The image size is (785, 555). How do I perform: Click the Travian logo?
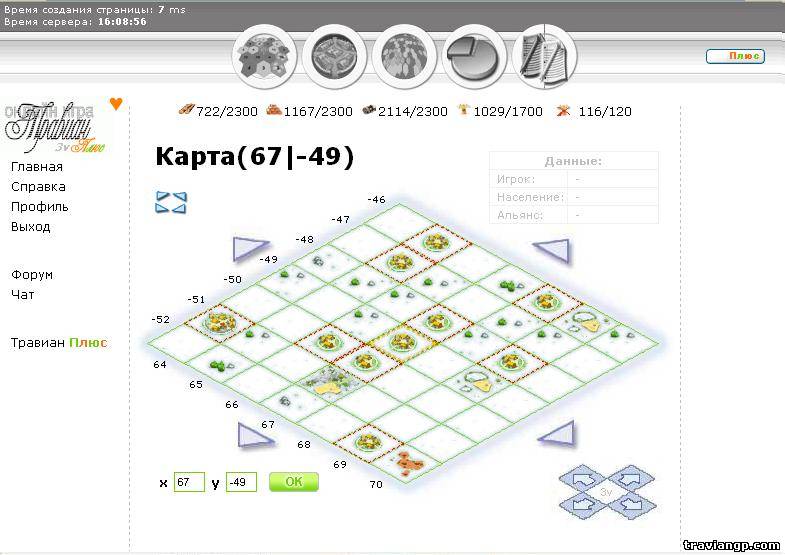tap(54, 128)
